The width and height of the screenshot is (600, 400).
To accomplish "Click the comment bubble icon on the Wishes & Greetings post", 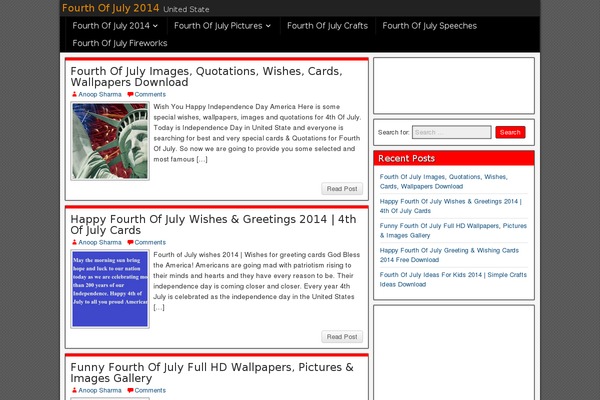I will pos(130,242).
